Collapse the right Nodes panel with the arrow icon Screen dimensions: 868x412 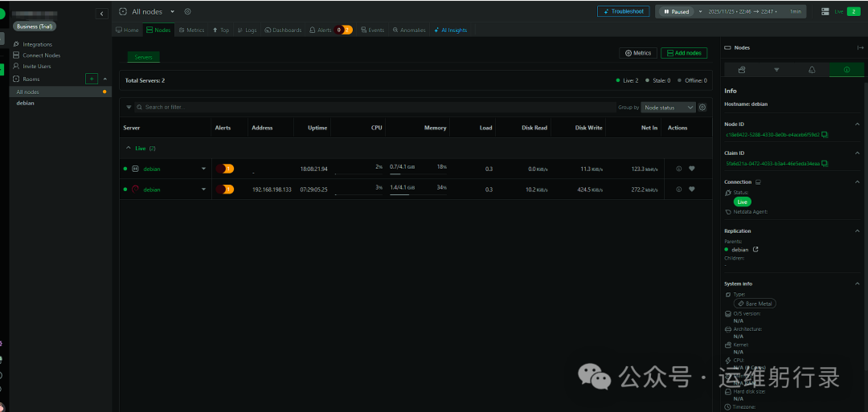[x=861, y=48]
